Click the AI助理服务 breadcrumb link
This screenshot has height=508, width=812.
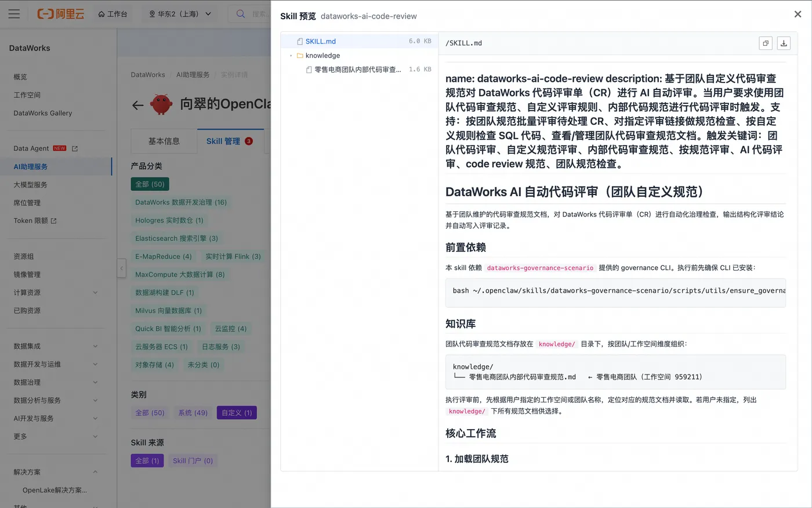pos(193,75)
